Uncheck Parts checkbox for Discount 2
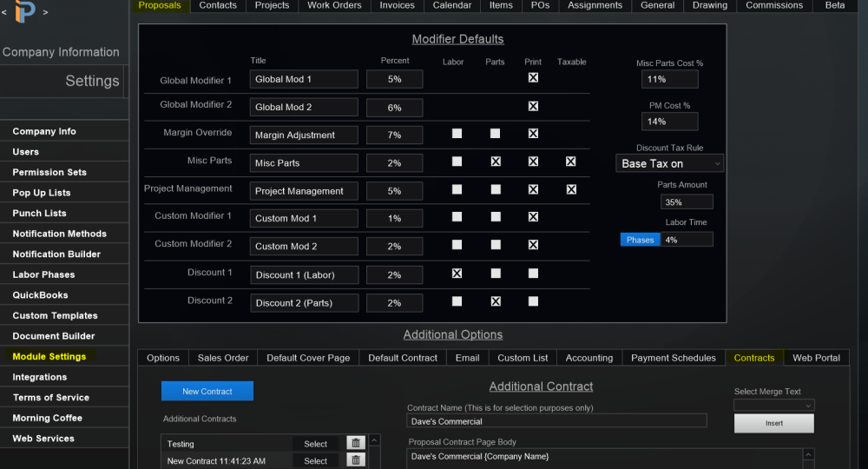Viewport: 868px width, 469px height. 496,301
